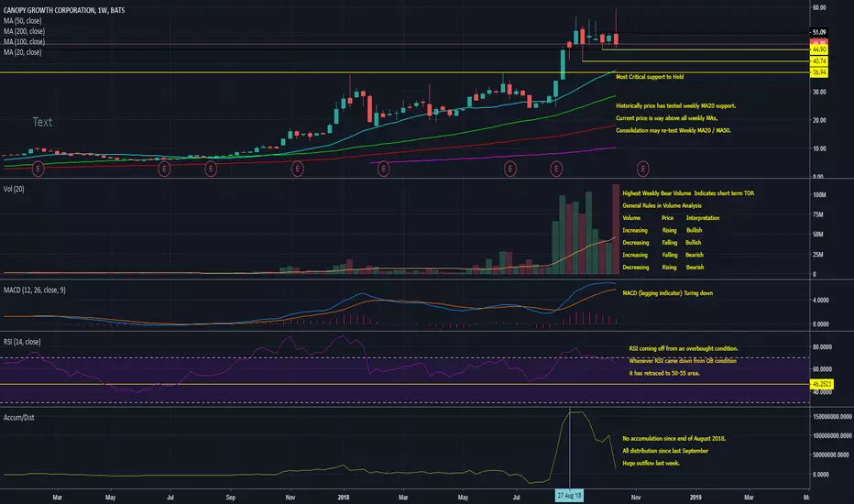Click 'No accumulation since end of August' note
Screen dimensions: 854x504
(673, 439)
